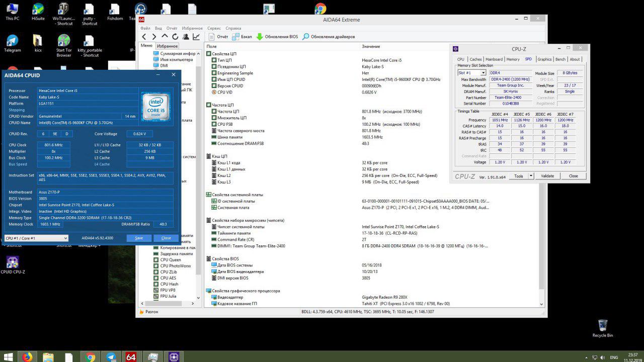Open the Windows Start menu

(x=8, y=357)
